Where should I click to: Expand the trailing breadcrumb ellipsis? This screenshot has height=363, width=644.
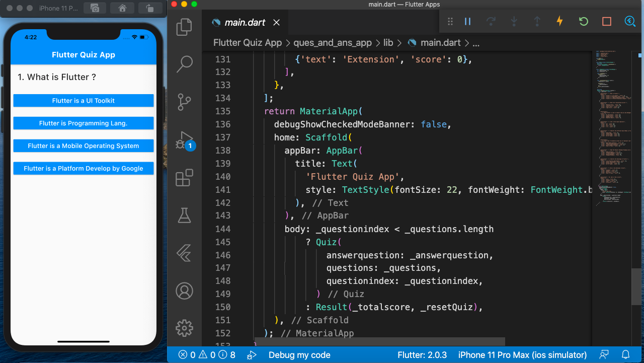click(x=476, y=43)
